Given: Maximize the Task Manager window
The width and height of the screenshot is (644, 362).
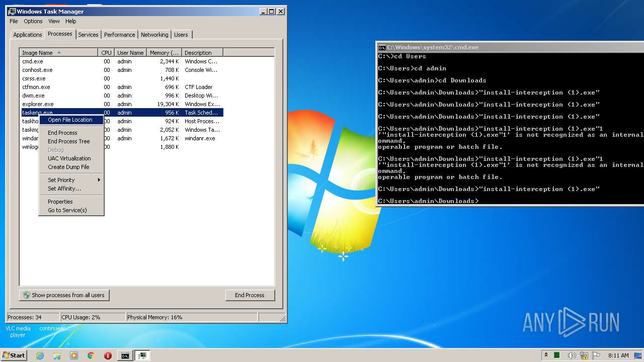Looking at the screenshot, I should pyautogui.click(x=272, y=11).
